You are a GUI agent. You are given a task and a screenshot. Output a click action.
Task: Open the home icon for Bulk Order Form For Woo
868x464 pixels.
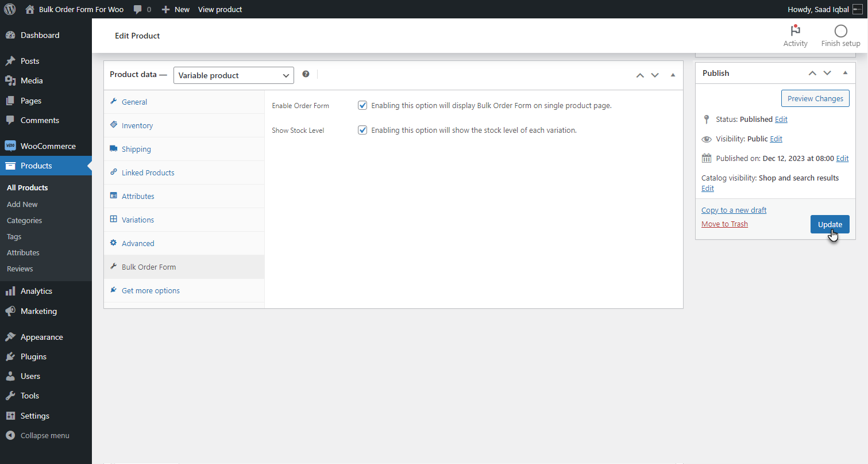coord(30,9)
